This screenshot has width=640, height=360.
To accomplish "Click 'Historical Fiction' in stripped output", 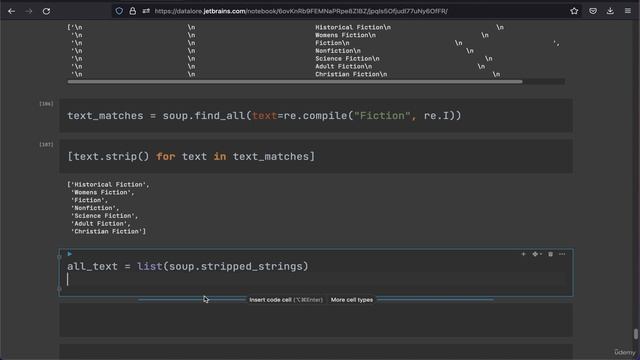I will point(108,184).
